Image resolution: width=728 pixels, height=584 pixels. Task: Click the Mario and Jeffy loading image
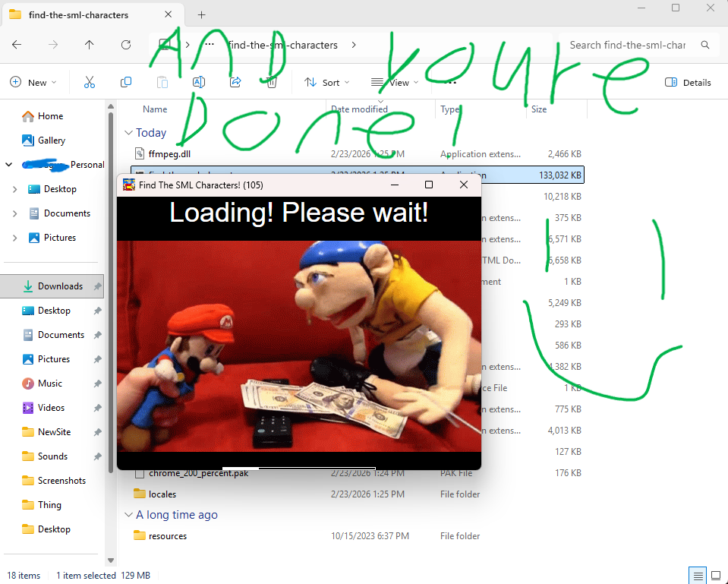point(299,346)
